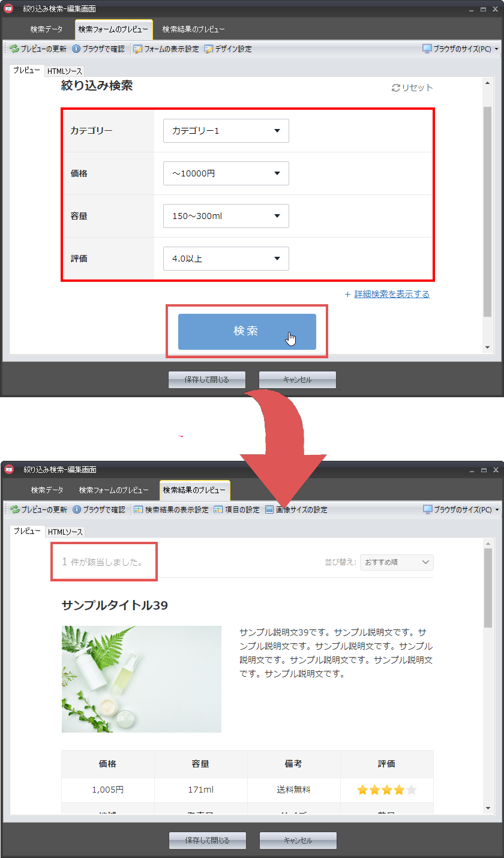Click '保存して閉じる' in the bottom window
Image resolution: width=504 pixels, height=858 pixels.
pyautogui.click(x=208, y=840)
